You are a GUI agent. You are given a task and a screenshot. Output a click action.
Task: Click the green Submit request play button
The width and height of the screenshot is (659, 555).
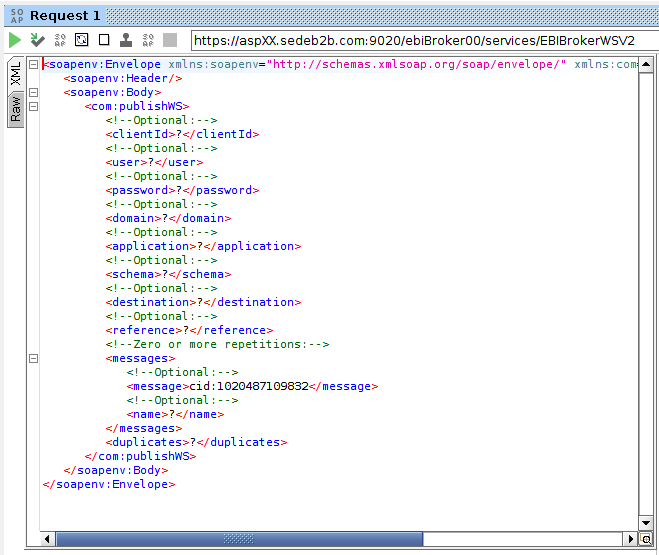click(x=15, y=40)
